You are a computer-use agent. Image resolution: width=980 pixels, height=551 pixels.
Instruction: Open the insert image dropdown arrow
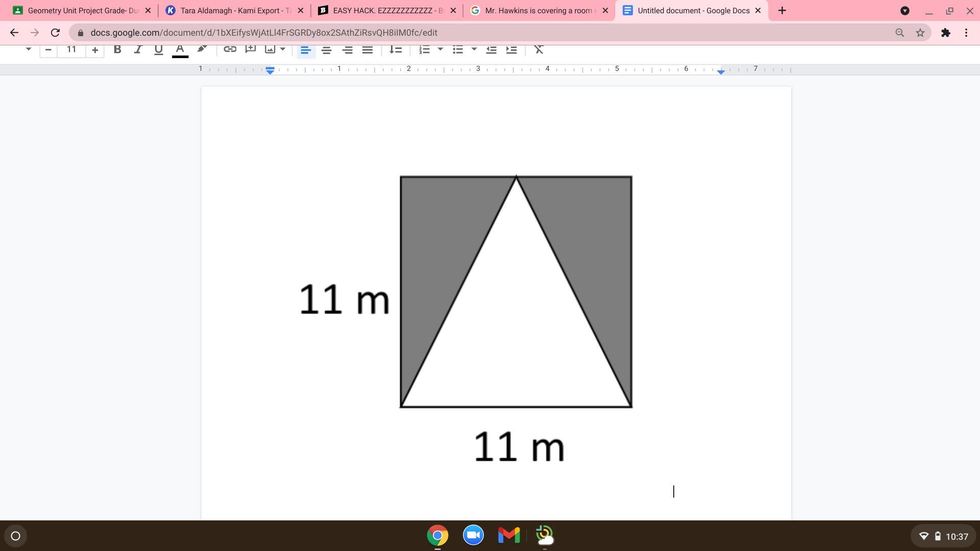tap(283, 49)
